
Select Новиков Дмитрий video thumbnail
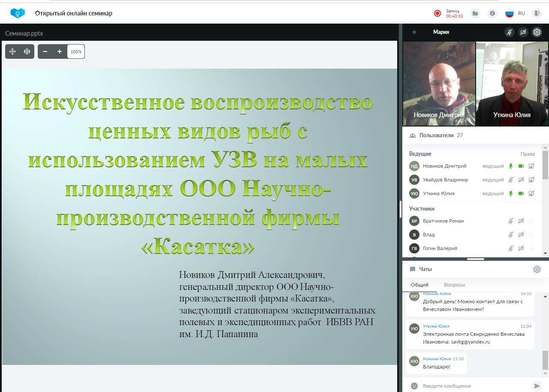click(x=439, y=84)
